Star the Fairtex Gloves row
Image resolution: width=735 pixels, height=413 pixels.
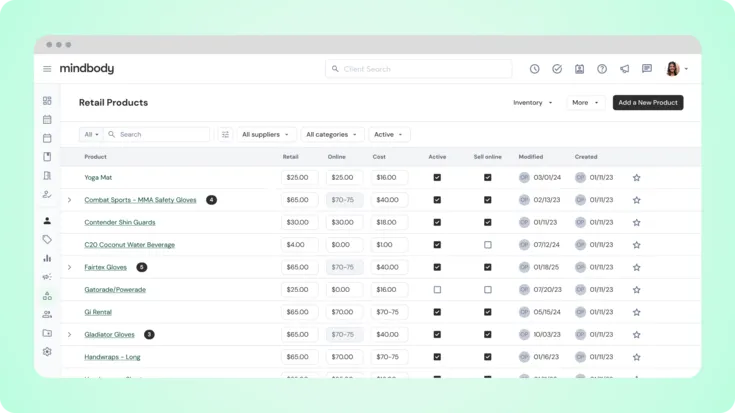coord(636,268)
